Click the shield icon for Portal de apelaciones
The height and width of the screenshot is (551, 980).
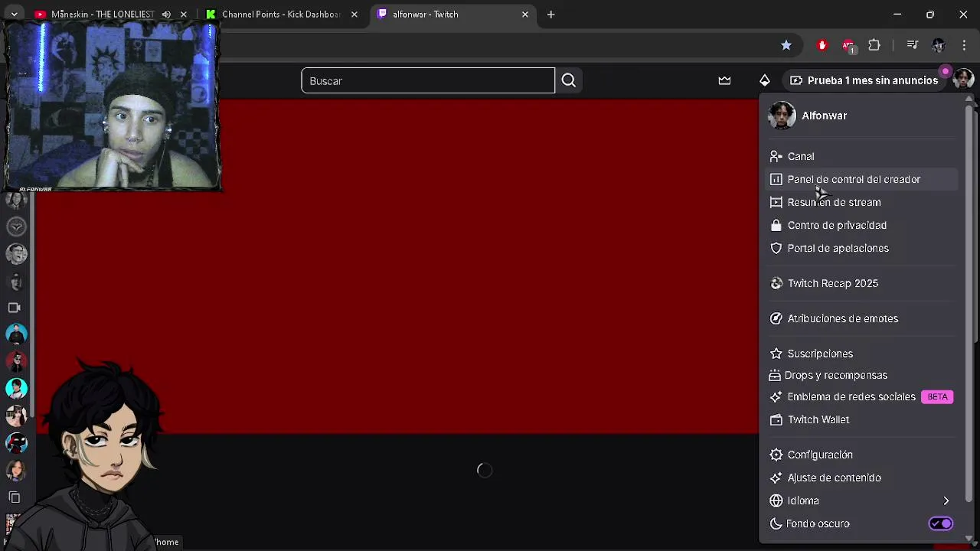(776, 248)
